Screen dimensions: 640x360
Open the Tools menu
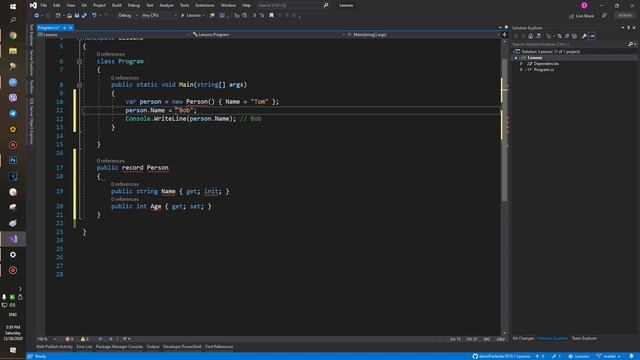(x=184, y=5)
